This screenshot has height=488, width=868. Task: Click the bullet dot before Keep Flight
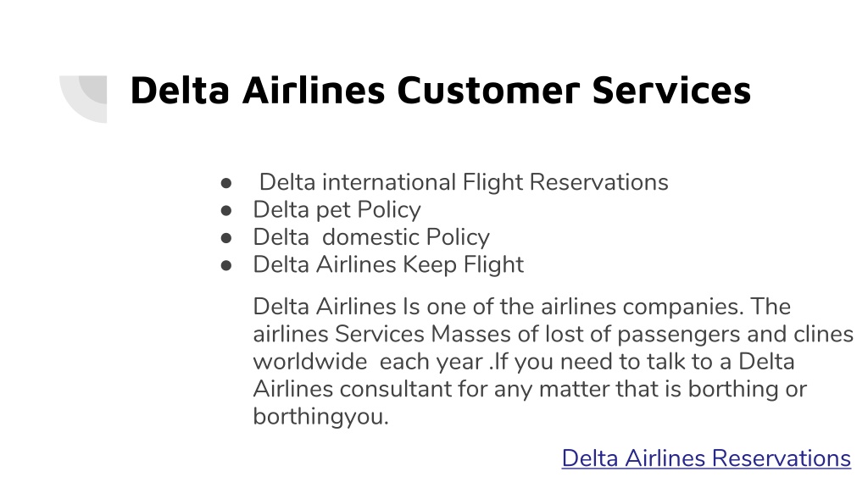point(225,266)
